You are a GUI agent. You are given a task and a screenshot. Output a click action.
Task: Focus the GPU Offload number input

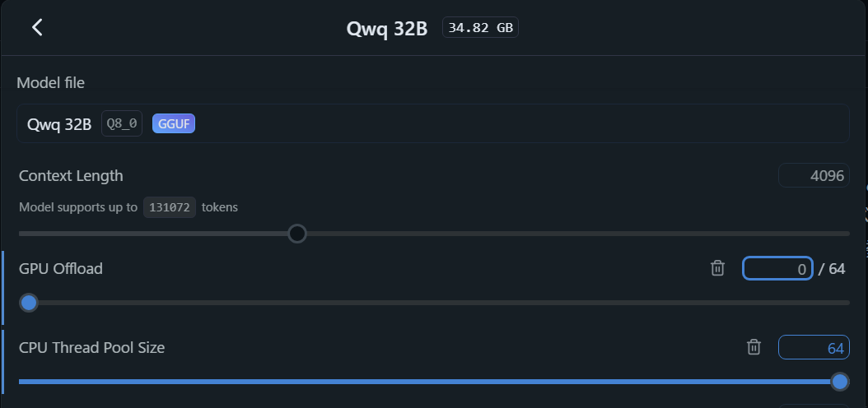coord(777,268)
